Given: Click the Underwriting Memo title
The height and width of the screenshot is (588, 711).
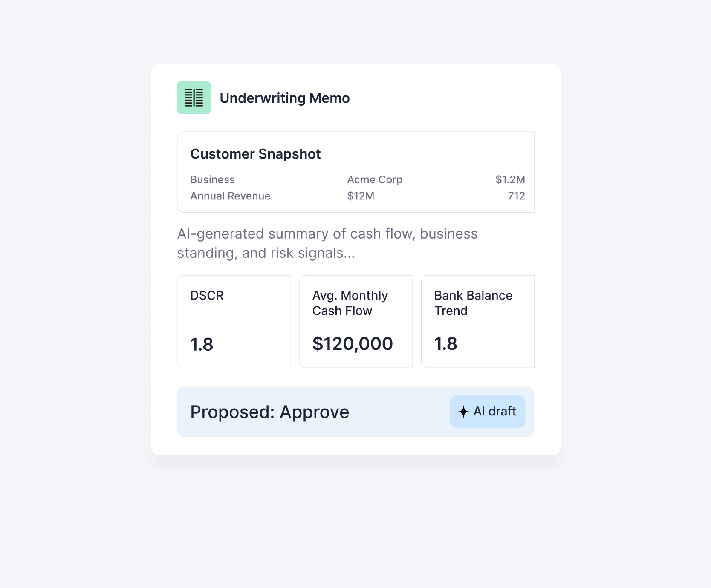Looking at the screenshot, I should 284,98.
